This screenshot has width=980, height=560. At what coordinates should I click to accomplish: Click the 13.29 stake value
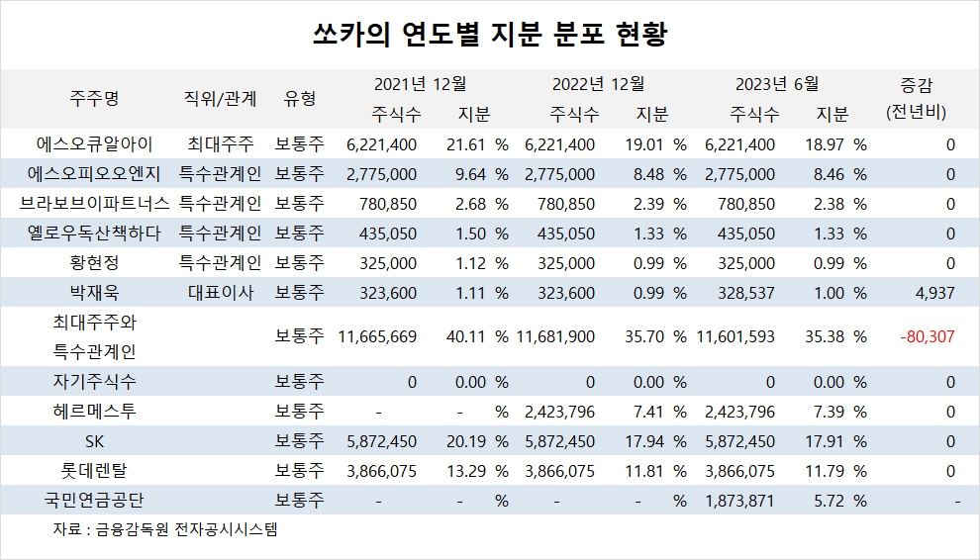(x=465, y=471)
